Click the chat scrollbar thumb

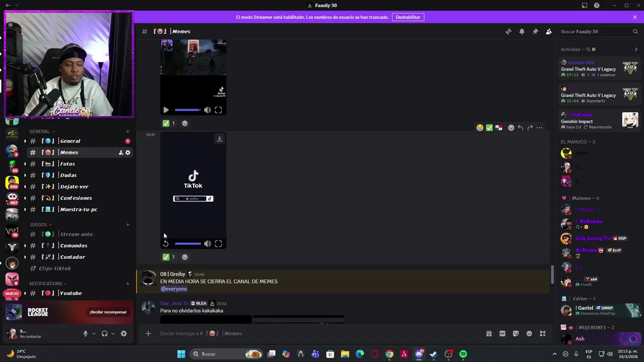tap(552, 274)
